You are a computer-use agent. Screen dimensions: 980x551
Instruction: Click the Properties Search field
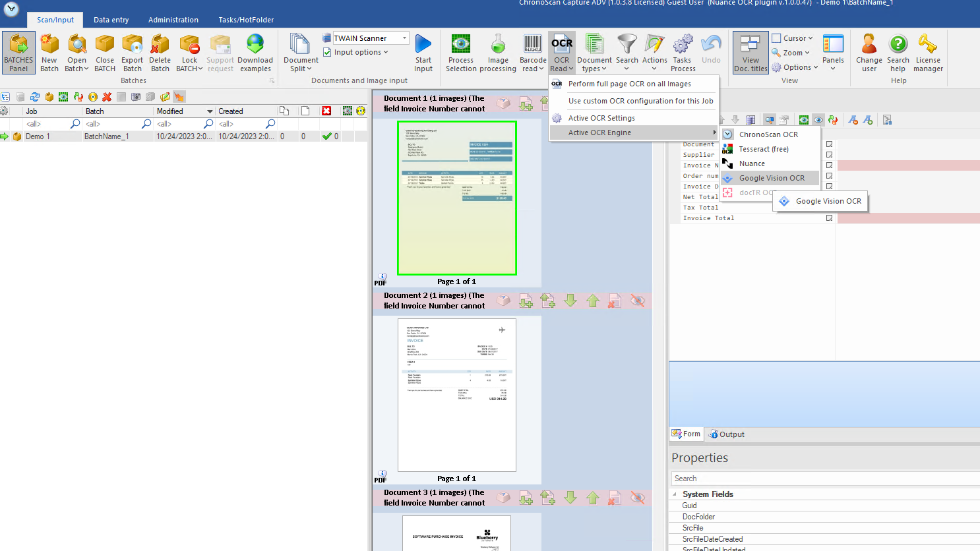(824, 478)
